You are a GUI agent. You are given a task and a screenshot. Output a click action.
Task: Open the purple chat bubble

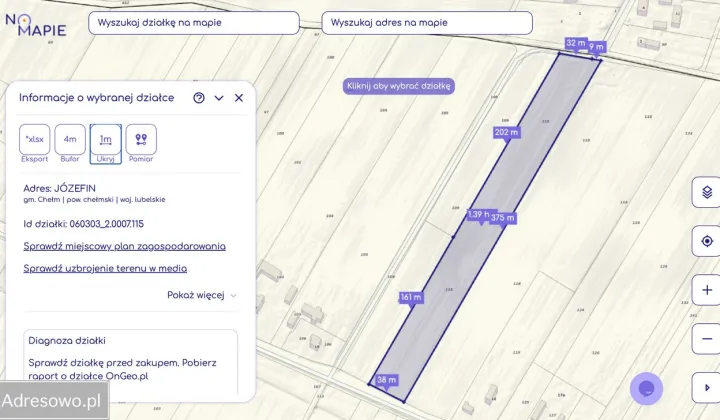646,388
